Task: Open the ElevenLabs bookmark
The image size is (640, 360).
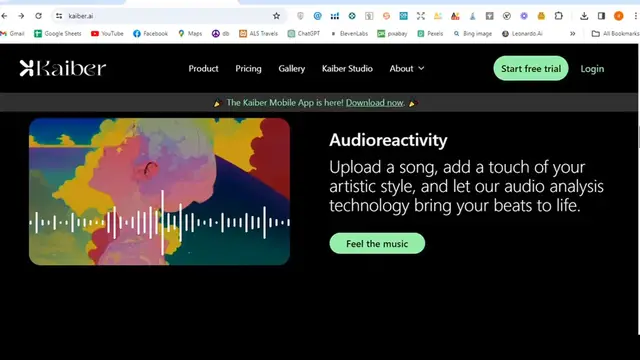Action: click(349, 33)
